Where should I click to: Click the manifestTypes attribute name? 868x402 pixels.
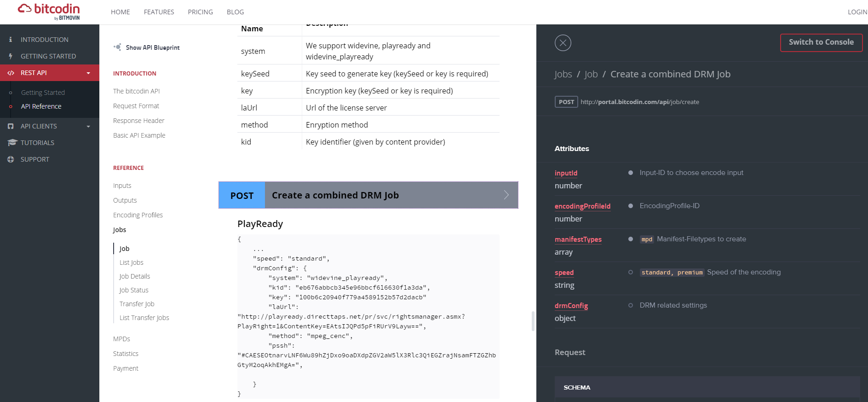point(578,239)
